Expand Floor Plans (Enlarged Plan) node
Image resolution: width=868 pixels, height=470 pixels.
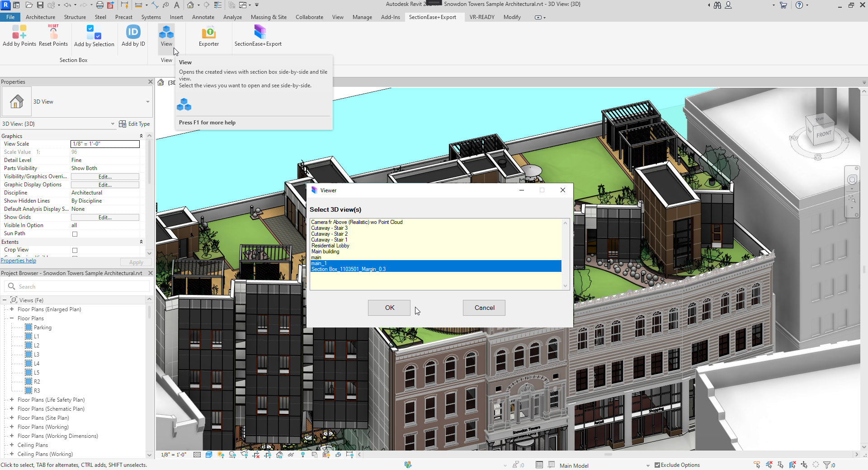coord(12,309)
